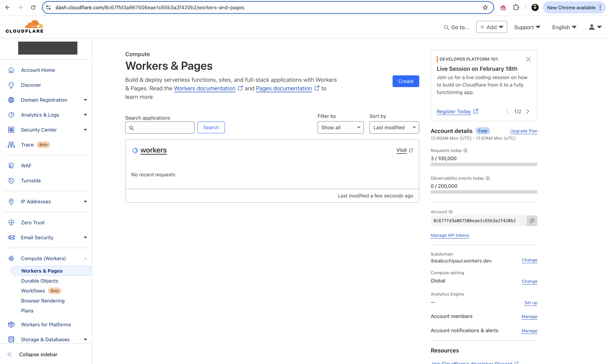Expand IP Addresses submenu arrow
The height and width of the screenshot is (364, 608).
(x=85, y=202)
